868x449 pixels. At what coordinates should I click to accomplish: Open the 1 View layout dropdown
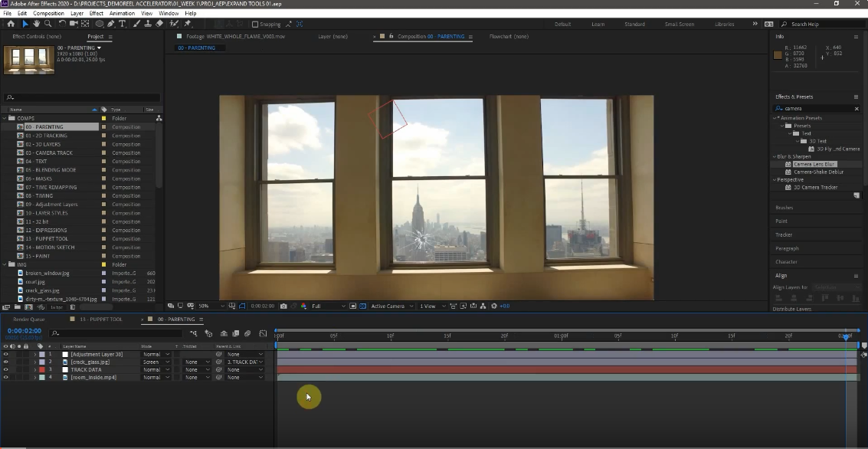[432, 306]
